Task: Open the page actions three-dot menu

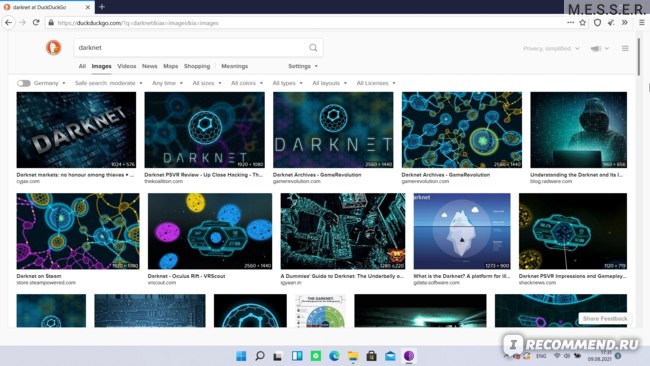Action: pyautogui.click(x=570, y=23)
